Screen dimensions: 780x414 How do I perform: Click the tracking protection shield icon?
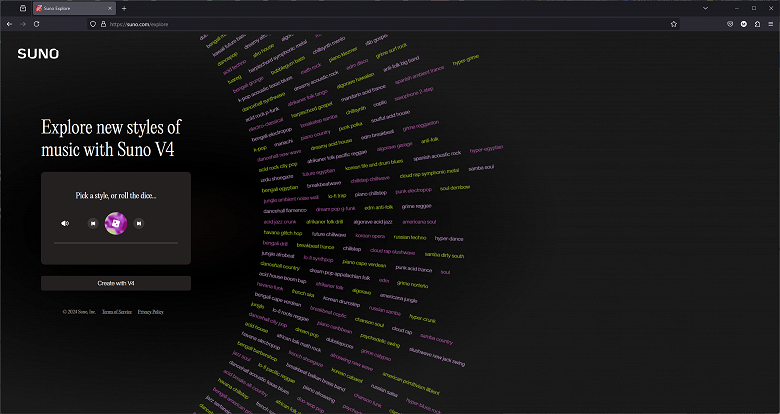point(93,24)
